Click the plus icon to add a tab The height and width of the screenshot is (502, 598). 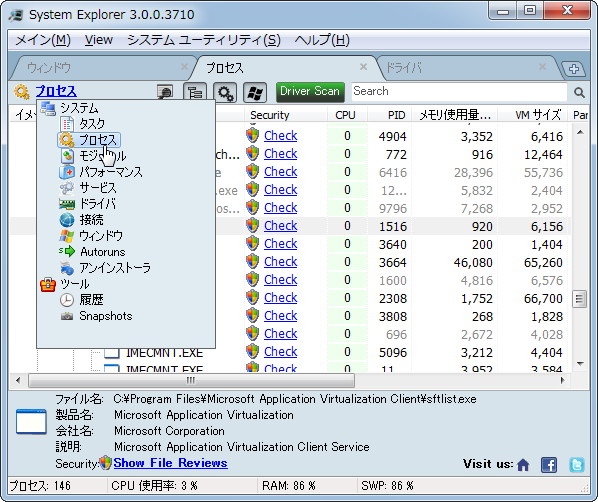[574, 69]
